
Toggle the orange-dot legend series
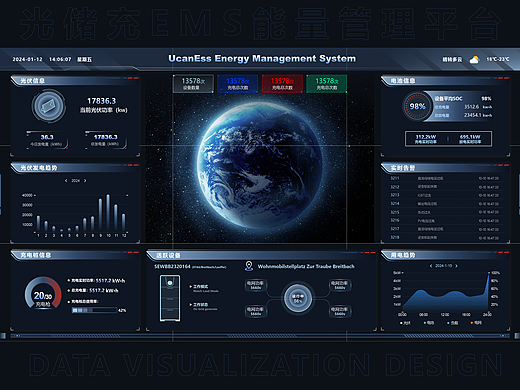point(476,323)
